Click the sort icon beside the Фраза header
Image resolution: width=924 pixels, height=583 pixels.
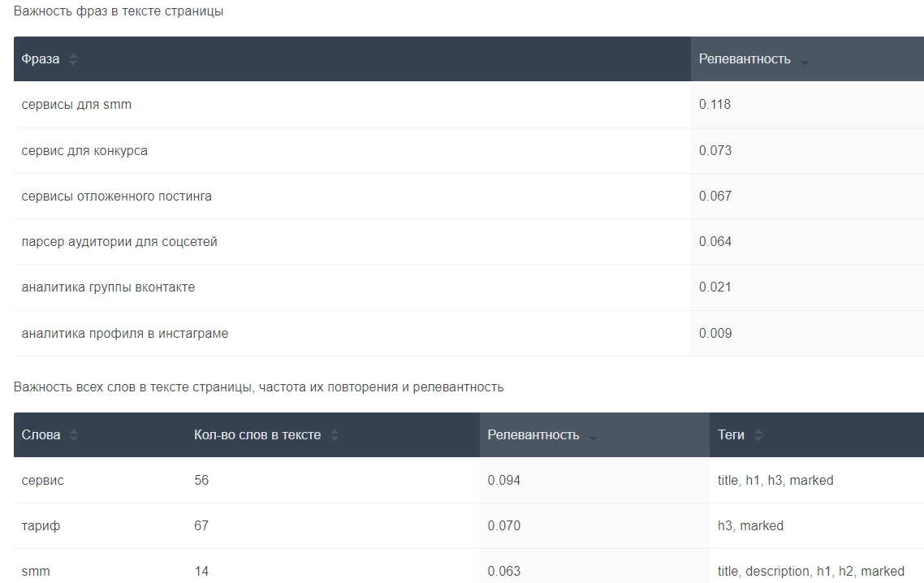[x=73, y=59]
